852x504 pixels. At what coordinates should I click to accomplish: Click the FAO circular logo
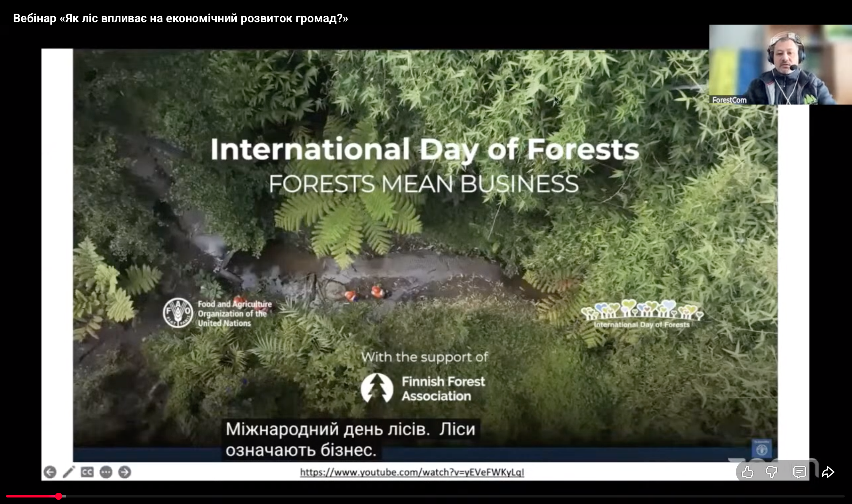[178, 313]
